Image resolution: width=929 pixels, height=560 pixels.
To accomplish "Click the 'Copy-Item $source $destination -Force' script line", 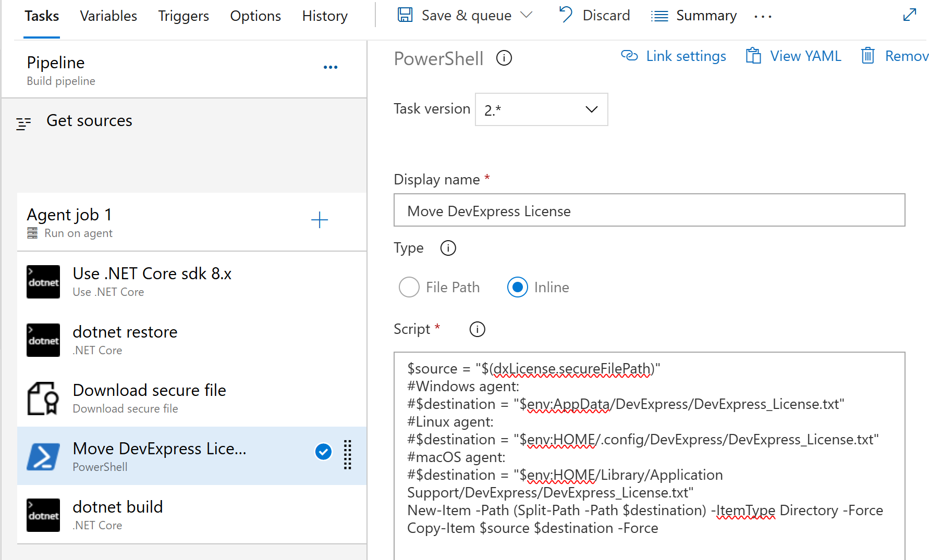I will tap(532, 528).
